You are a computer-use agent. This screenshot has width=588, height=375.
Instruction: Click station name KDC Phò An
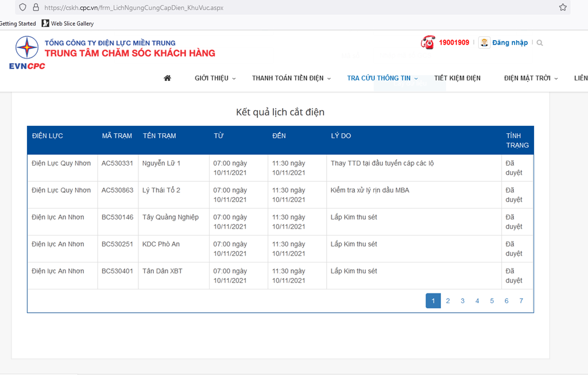pyautogui.click(x=161, y=244)
